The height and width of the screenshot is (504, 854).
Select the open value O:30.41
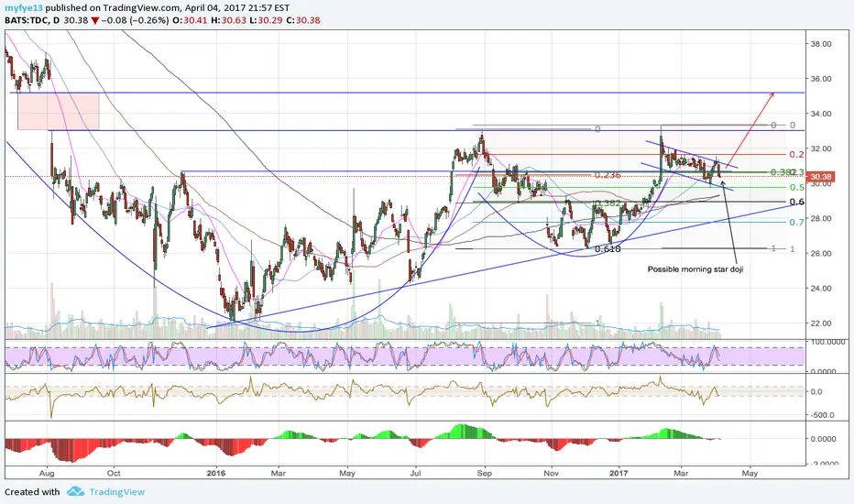191,21
